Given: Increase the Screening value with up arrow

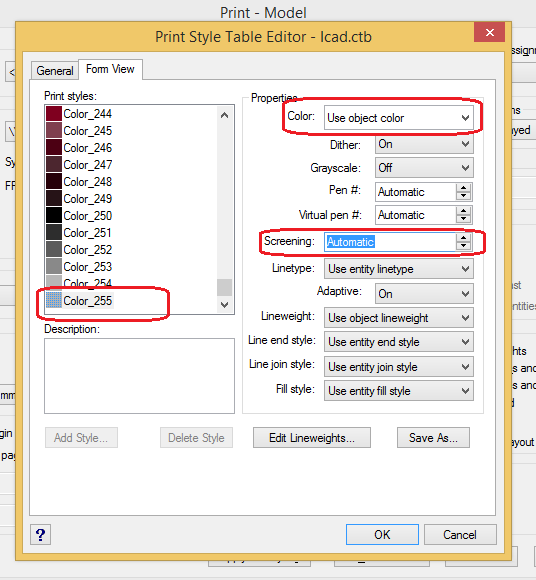Looking at the screenshot, I should (x=463, y=238).
